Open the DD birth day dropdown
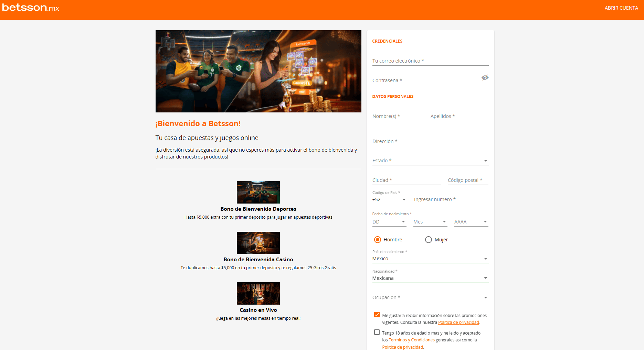The width and height of the screenshot is (644, 350). pyautogui.click(x=389, y=222)
